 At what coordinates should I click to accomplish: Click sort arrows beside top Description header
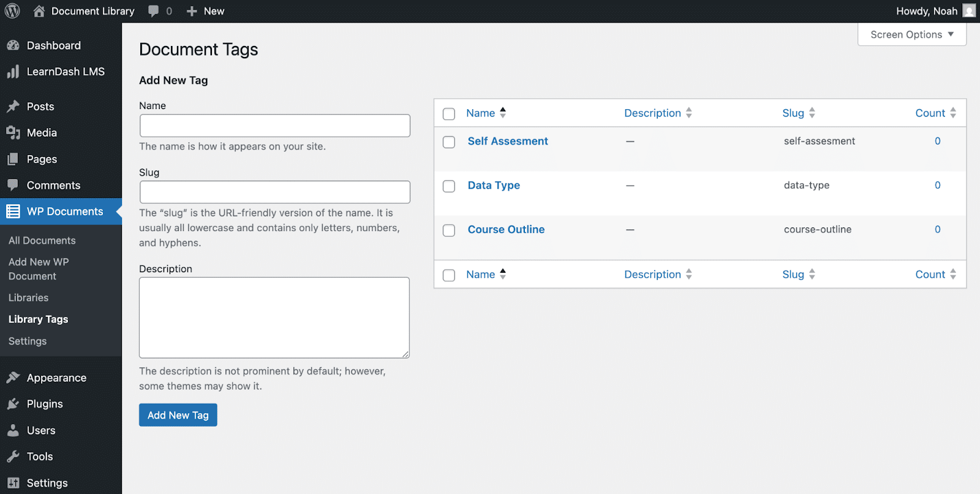click(689, 113)
